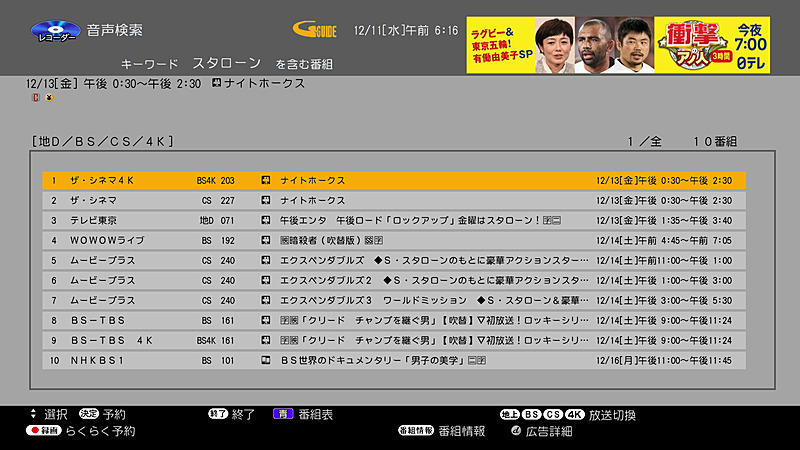Select row 1, ザ・シネマ4K ナイトホークス
800x450 pixels.
point(394,181)
